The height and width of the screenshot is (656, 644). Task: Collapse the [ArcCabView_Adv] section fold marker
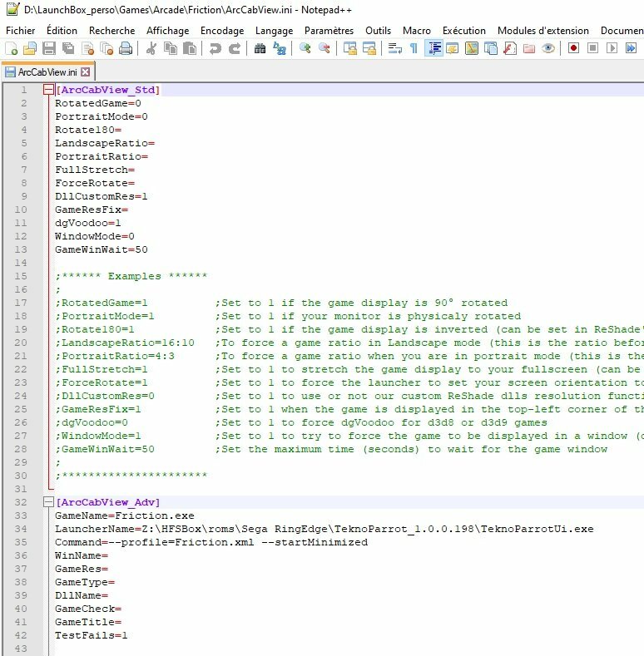[x=48, y=502]
